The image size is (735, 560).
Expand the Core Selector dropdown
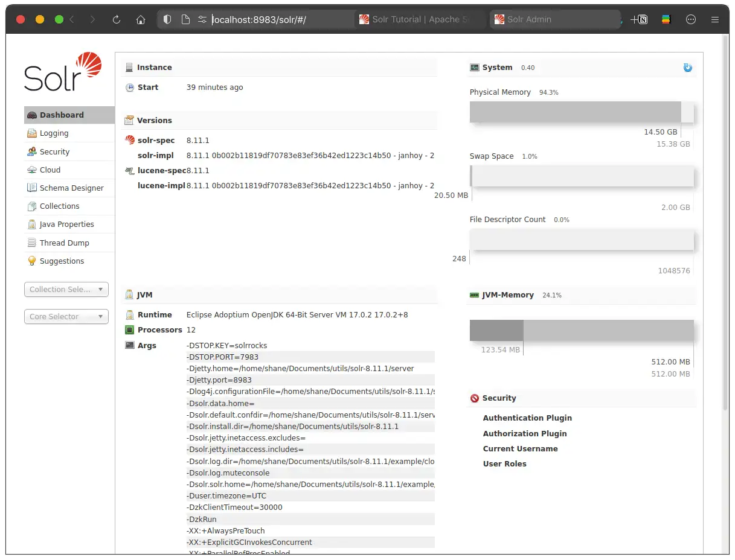tap(66, 317)
